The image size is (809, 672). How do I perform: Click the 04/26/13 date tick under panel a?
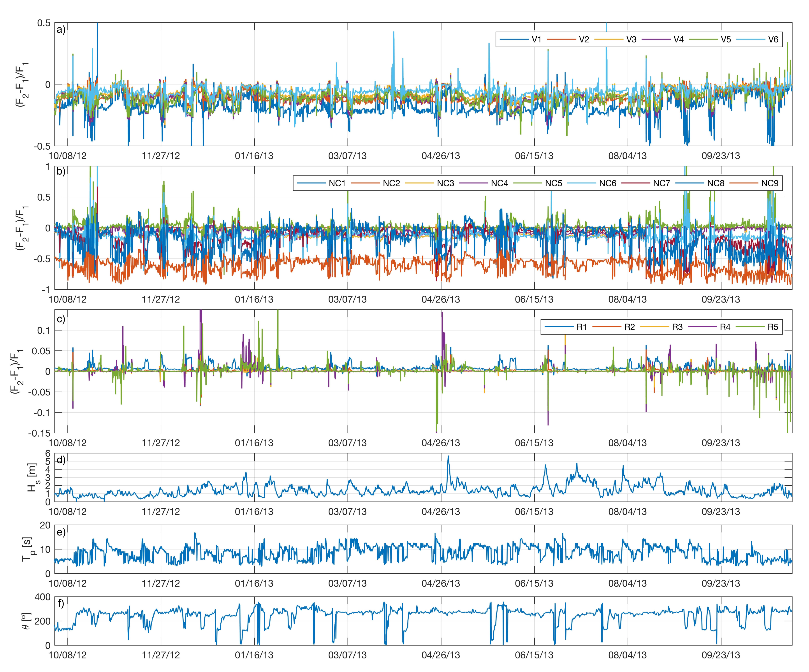click(x=441, y=156)
